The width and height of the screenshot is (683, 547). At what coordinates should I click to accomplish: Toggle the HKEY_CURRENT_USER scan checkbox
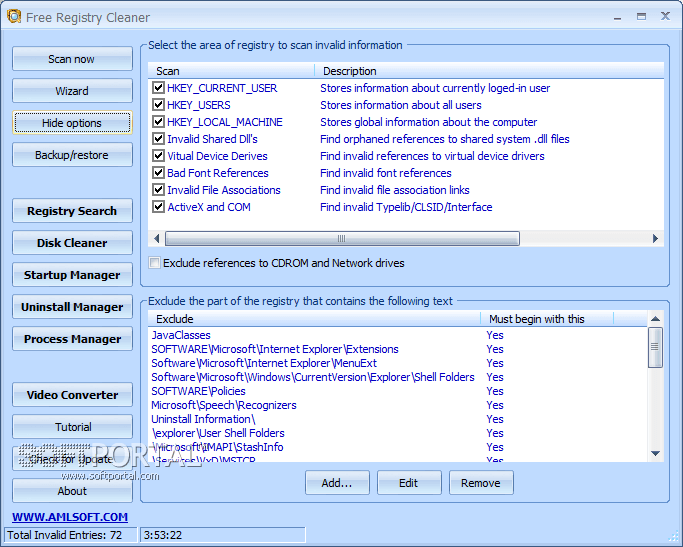click(x=158, y=88)
